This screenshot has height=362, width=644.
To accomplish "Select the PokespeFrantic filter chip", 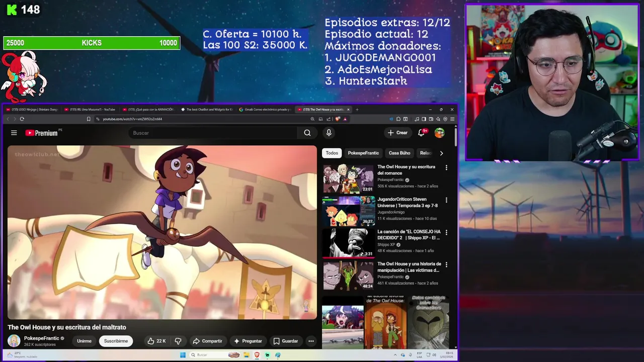I will (x=363, y=153).
